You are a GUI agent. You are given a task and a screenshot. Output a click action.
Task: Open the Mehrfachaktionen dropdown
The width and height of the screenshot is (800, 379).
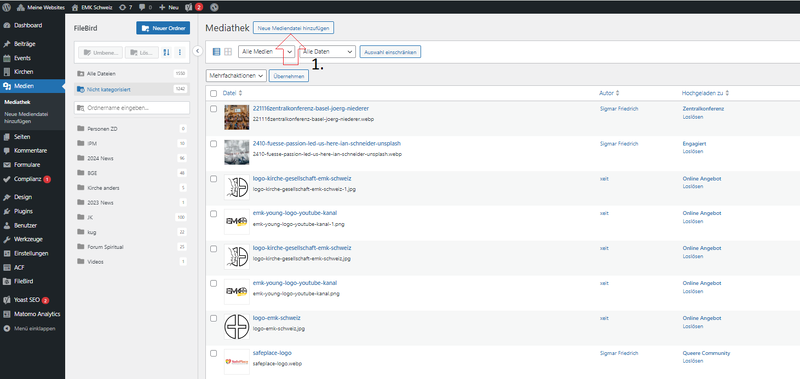click(236, 76)
